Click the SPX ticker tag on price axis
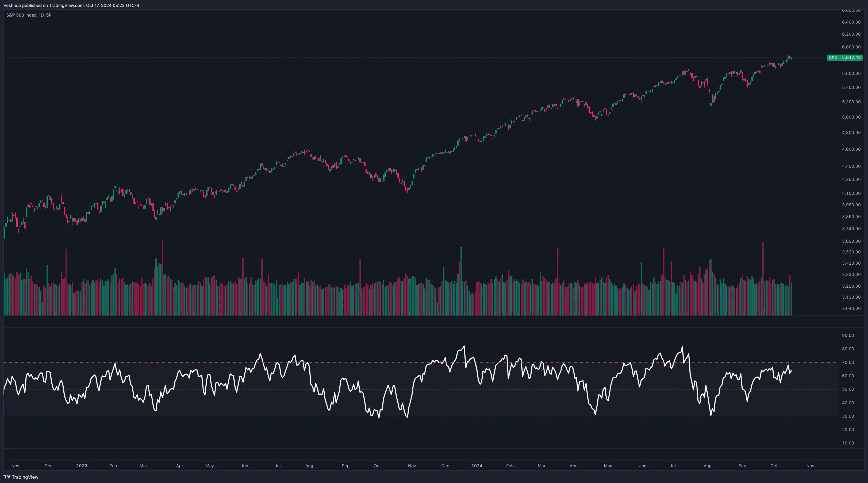 (833, 58)
